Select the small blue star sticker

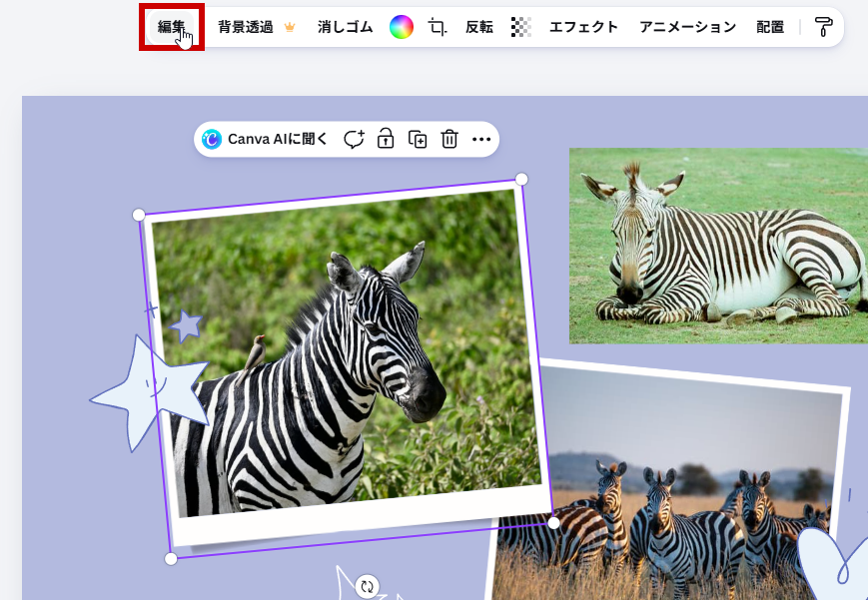point(186,326)
